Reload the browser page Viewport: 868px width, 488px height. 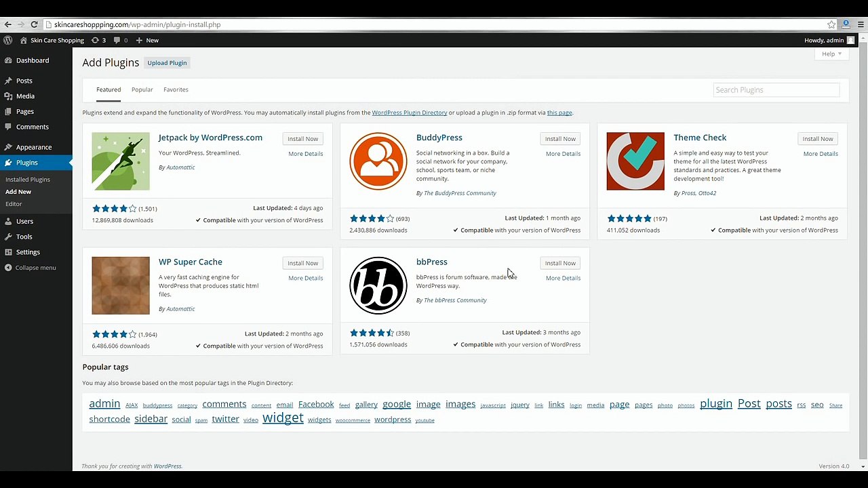[34, 24]
